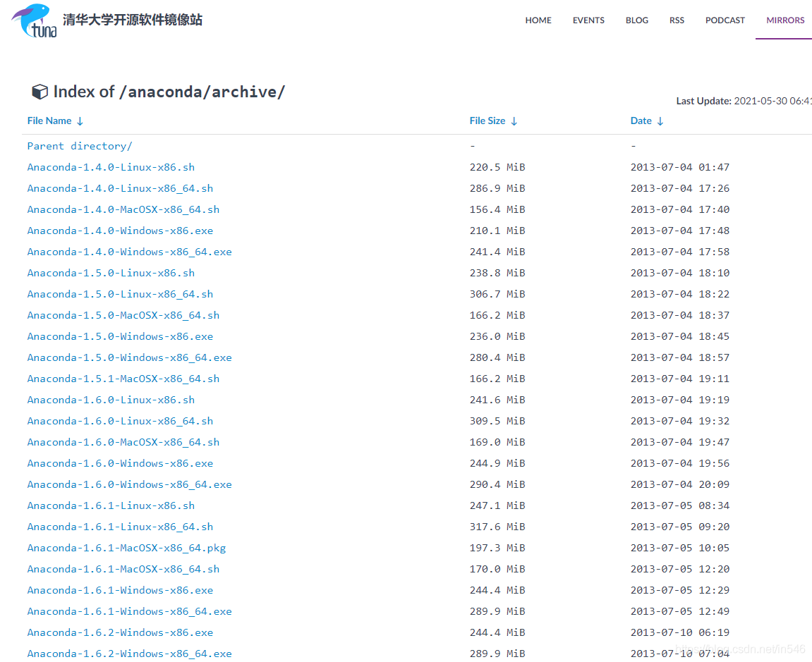The width and height of the screenshot is (812, 662).
Task: Click the File Name column header
Action: tap(49, 121)
